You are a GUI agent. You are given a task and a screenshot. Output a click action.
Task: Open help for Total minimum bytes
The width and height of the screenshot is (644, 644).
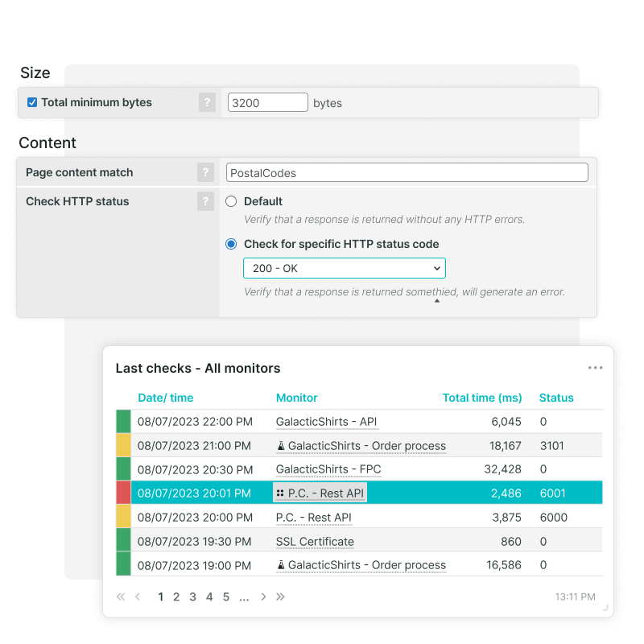[x=207, y=102]
